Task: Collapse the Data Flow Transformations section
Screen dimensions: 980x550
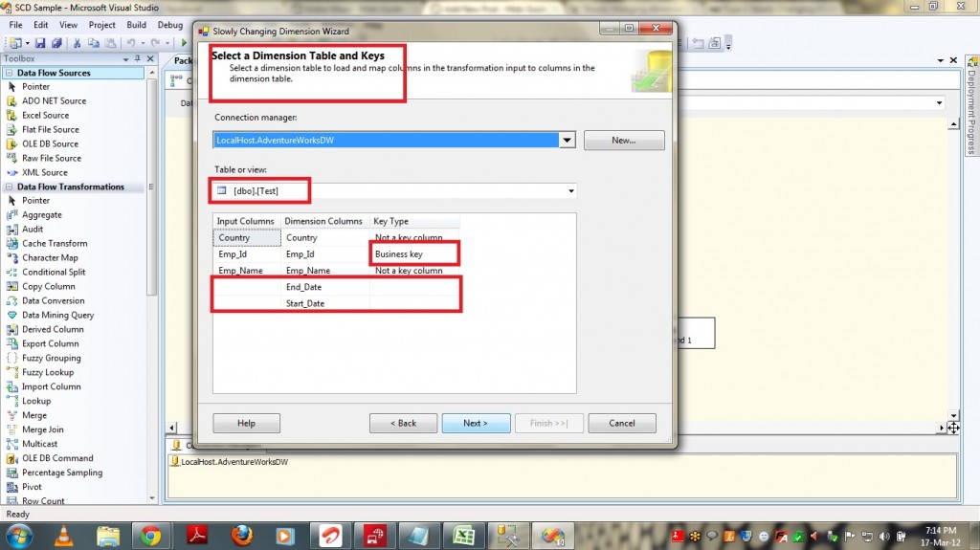Action: (x=10, y=187)
